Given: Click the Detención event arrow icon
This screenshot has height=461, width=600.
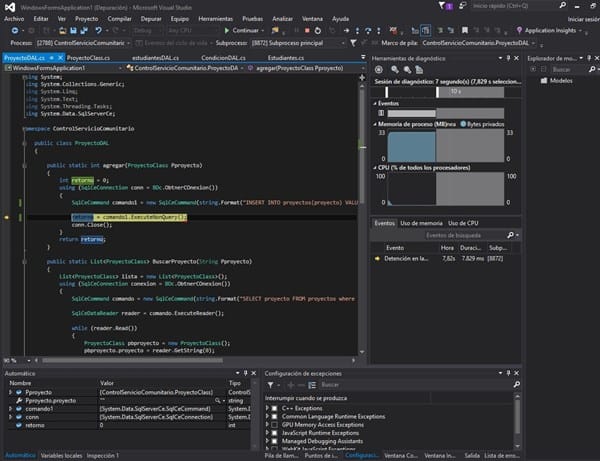Looking at the screenshot, I should (377, 258).
